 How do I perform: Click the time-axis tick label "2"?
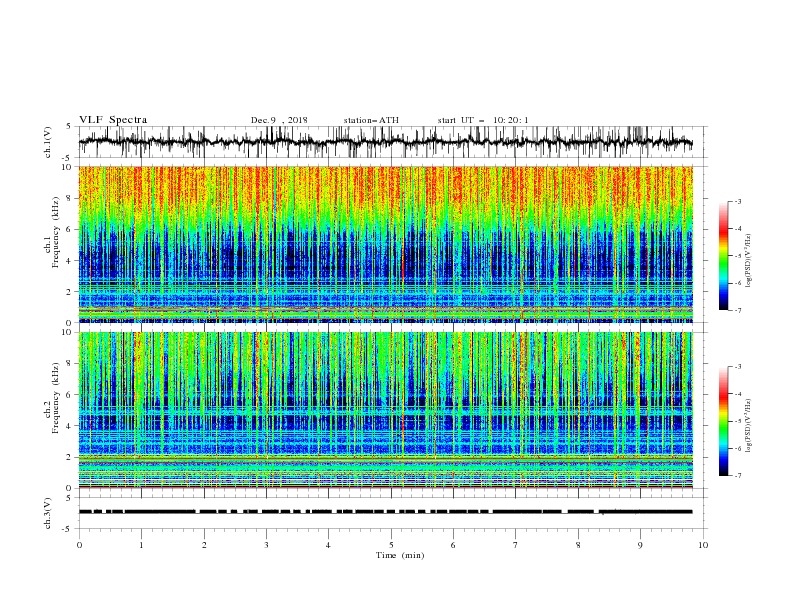point(204,545)
